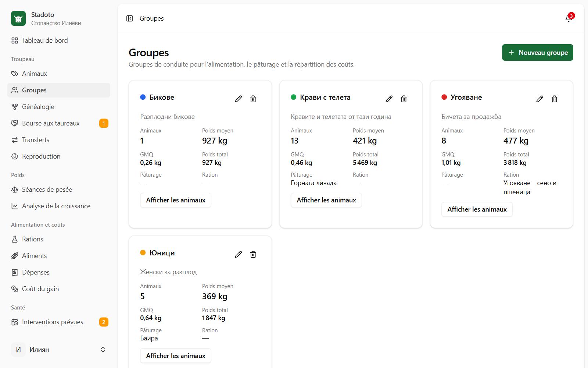Click the orange badge on Bourse aux taureaux
The image size is (588, 368).
[104, 123]
